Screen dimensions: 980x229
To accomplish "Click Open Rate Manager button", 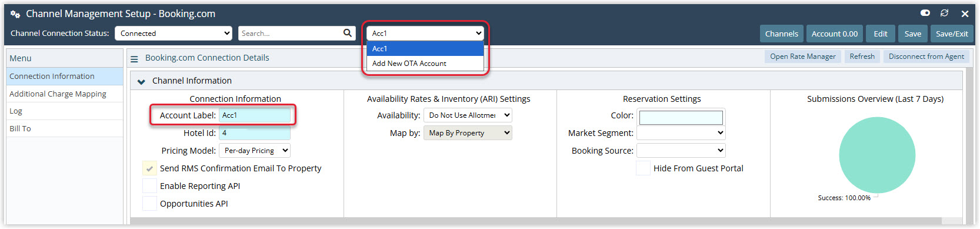I will (x=803, y=57).
